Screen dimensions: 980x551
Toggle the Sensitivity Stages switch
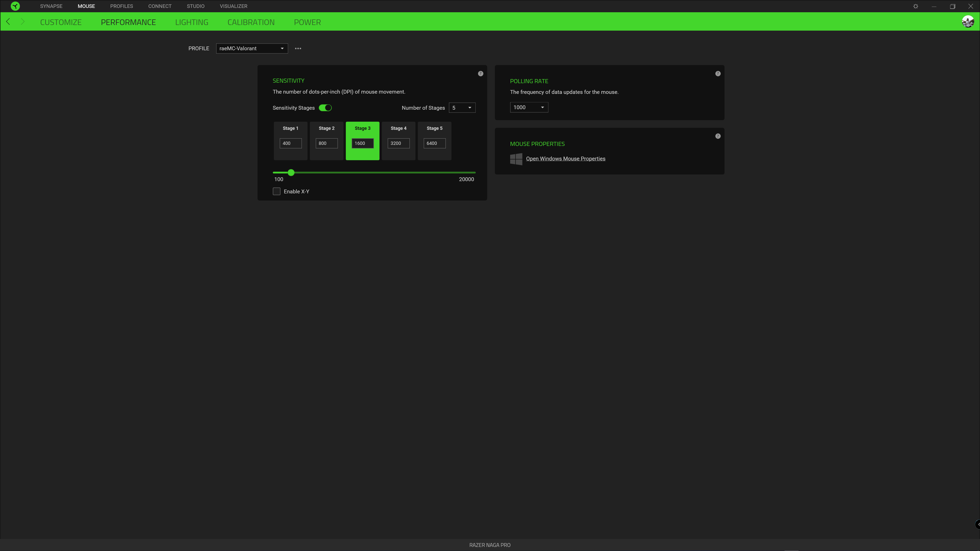[325, 108]
